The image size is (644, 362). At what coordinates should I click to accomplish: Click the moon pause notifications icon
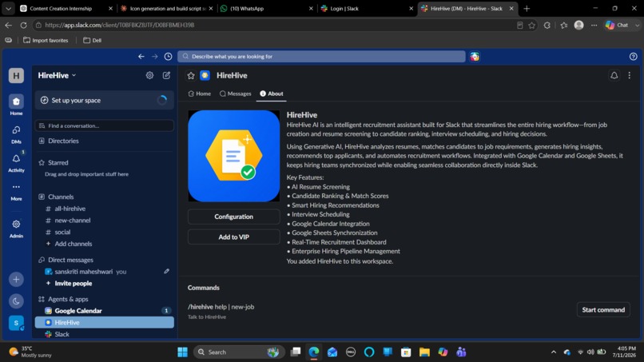16,301
